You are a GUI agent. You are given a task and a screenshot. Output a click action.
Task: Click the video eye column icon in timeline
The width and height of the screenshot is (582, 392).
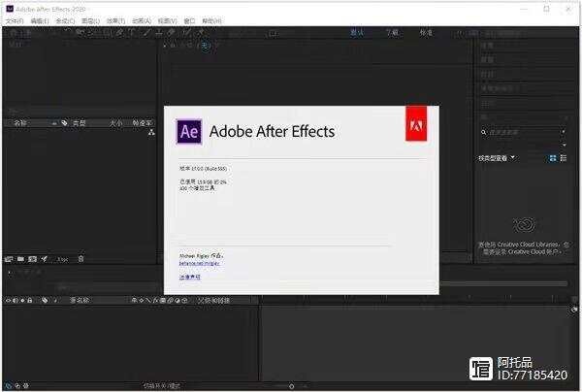pyautogui.click(x=8, y=301)
